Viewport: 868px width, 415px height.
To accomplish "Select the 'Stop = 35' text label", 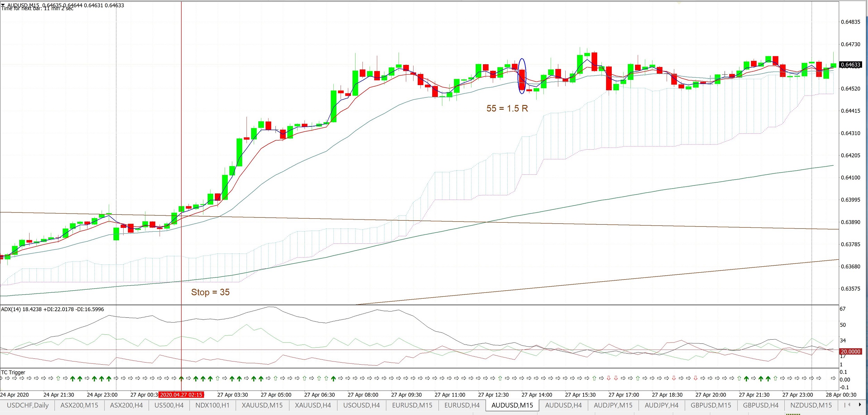I will (x=210, y=292).
